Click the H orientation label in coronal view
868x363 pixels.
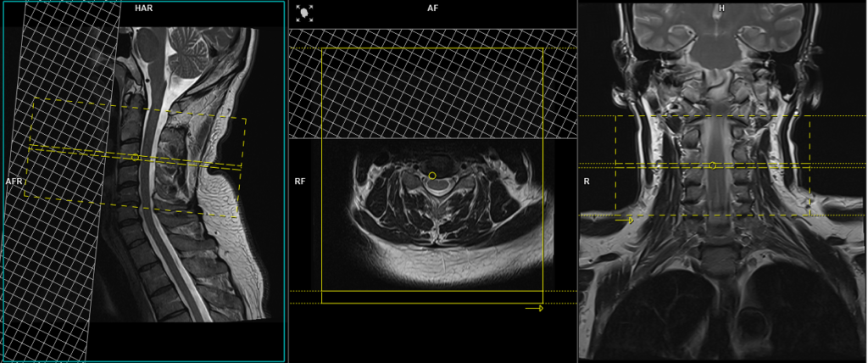tap(721, 8)
